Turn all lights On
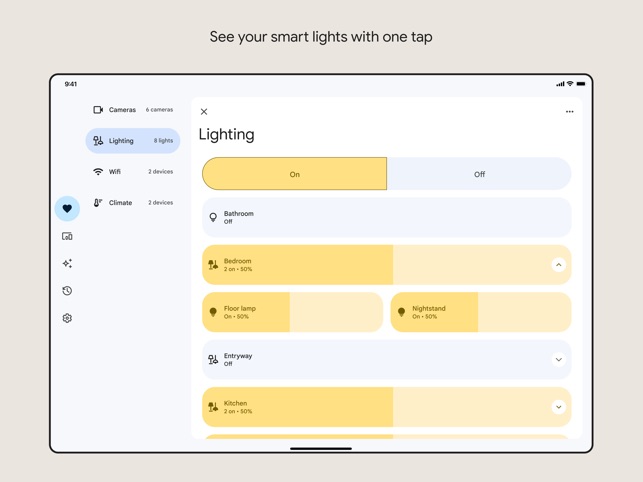 [x=294, y=174]
